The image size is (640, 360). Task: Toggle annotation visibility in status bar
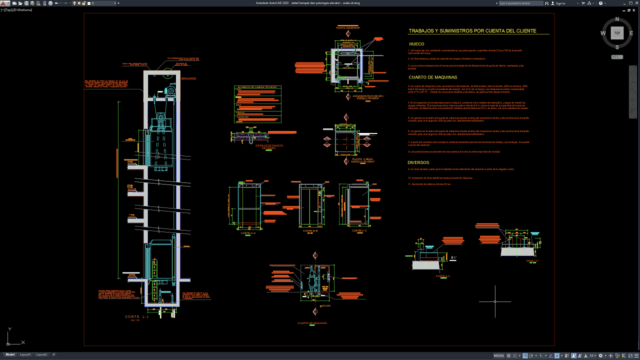573,356
